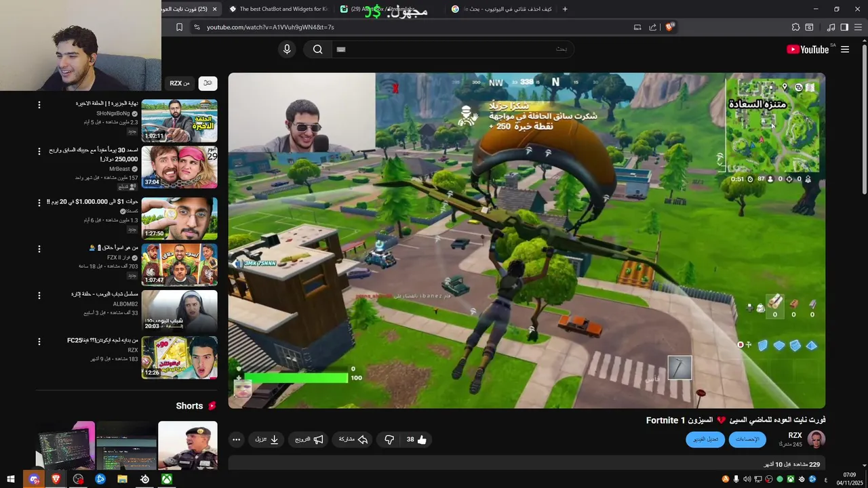
Task: Click the Brave wallet icon in the toolbar
Action: point(809,27)
